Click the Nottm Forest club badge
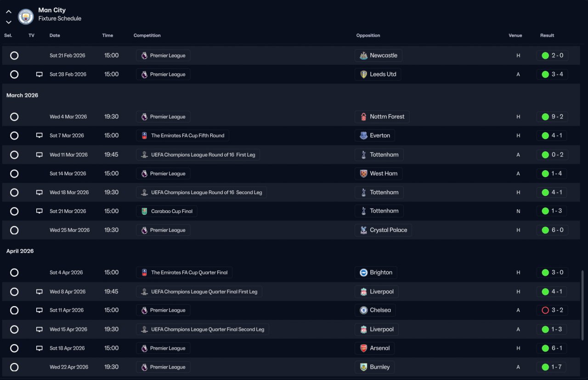 tap(363, 117)
